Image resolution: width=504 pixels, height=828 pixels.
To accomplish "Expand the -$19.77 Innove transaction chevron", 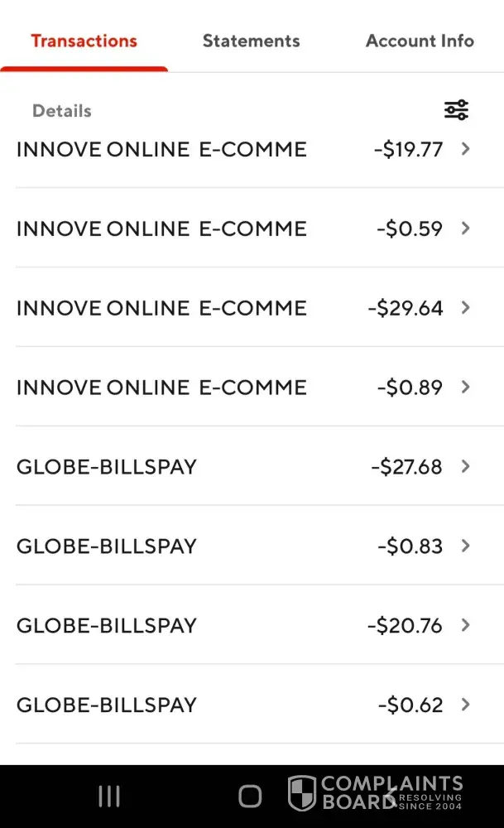I will (465, 149).
